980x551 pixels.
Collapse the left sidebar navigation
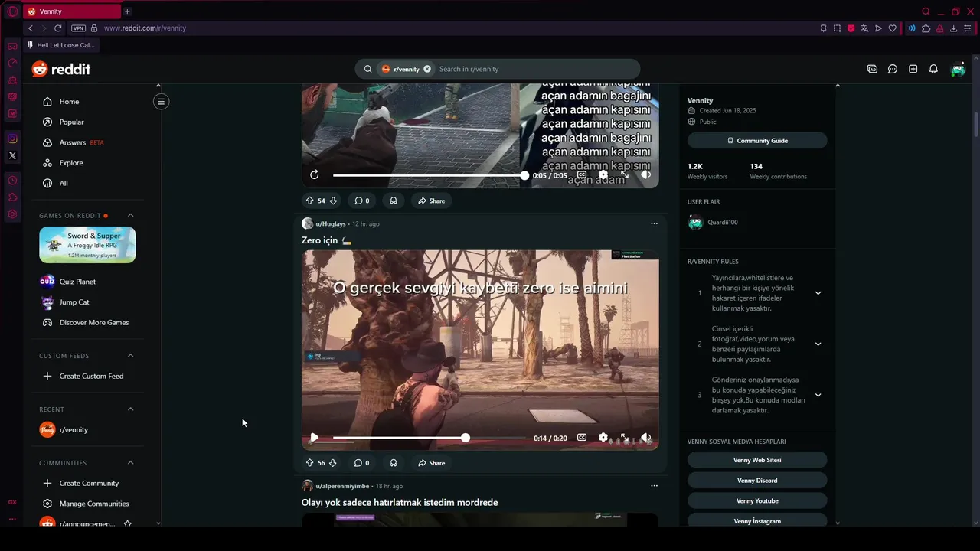click(161, 101)
